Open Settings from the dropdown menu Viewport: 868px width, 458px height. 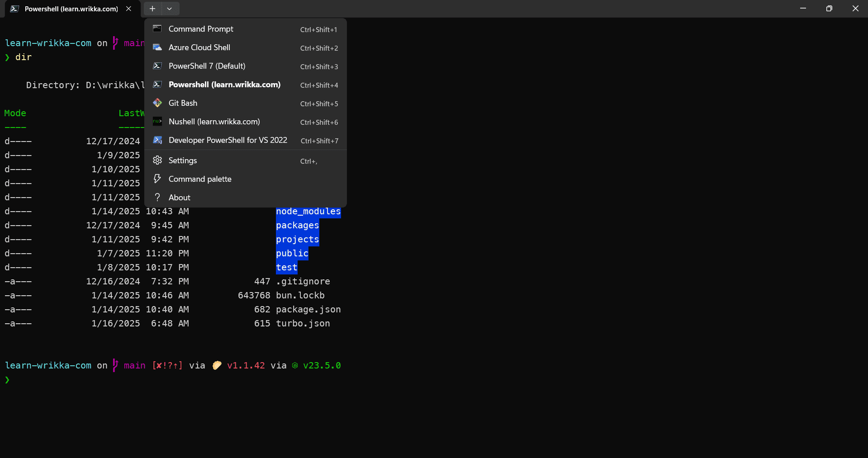[246, 161]
